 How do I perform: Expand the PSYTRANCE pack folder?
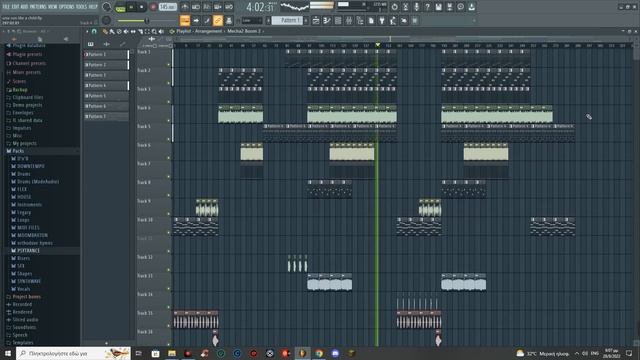click(28, 251)
